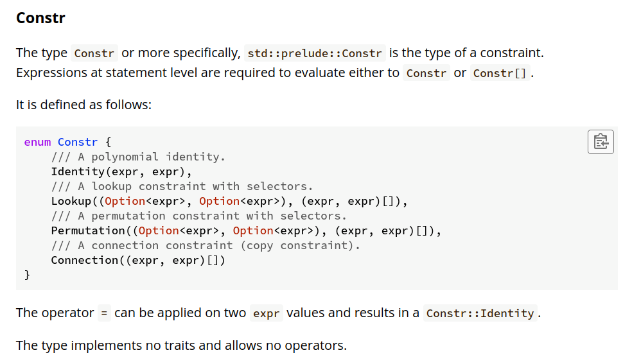Screen dimensions: 641x364
Task: Click the inline Constr[] code snippet
Action: [x=500, y=73]
